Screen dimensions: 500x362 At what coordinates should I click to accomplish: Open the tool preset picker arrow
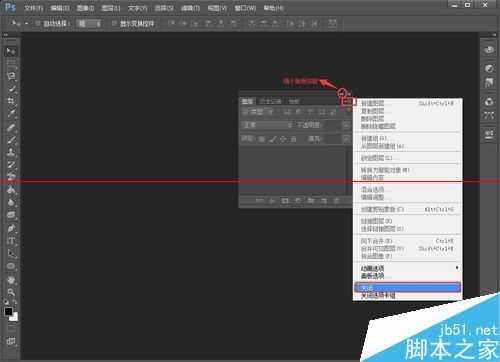click(26, 23)
